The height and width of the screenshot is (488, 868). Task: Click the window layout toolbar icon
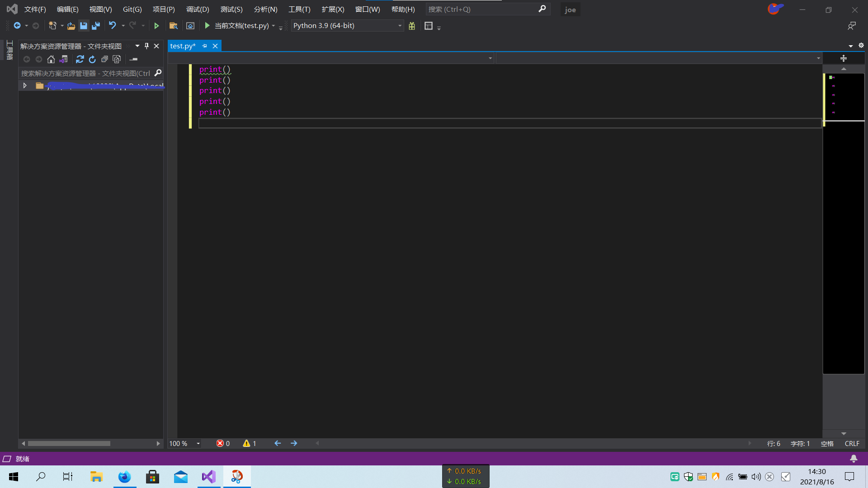click(x=429, y=26)
